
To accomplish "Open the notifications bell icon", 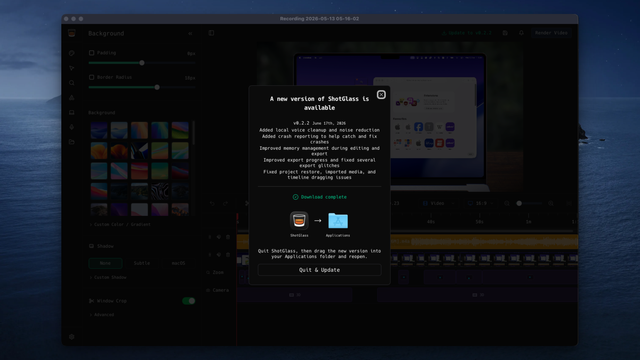I will click(521, 33).
